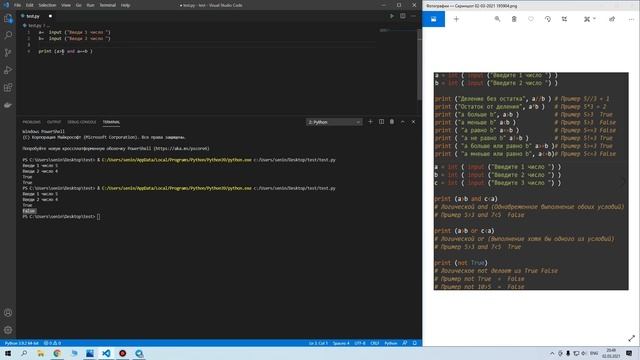640x360 pixels.
Task: Open the Go menu
Action: click(x=78, y=5)
